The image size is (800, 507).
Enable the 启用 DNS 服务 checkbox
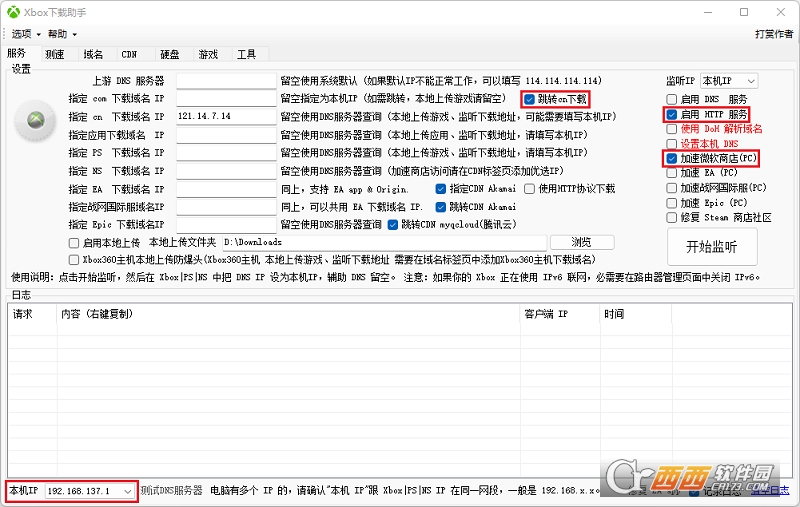672,99
